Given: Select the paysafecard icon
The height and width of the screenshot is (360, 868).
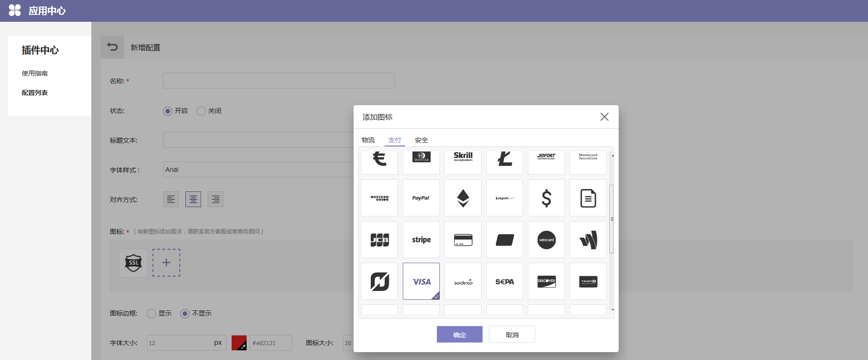Looking at the screenshot, I should point(505,198).
